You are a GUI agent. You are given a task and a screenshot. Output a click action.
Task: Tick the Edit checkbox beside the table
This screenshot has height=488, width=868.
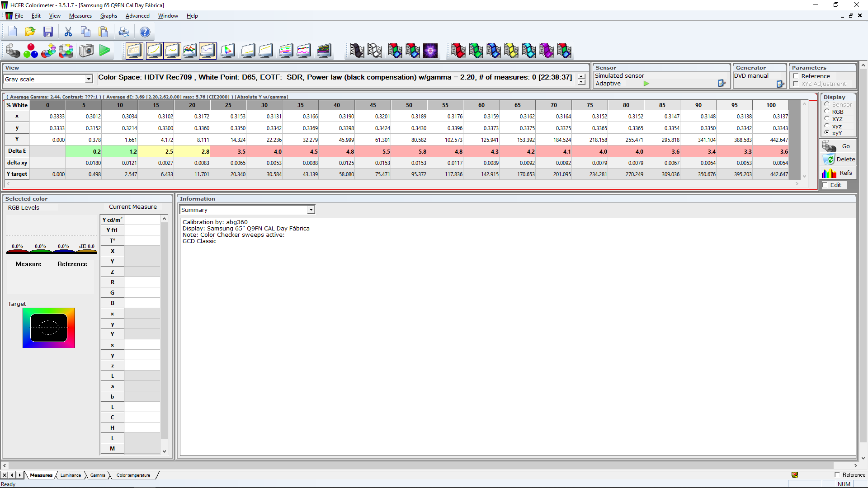(825, 185)
